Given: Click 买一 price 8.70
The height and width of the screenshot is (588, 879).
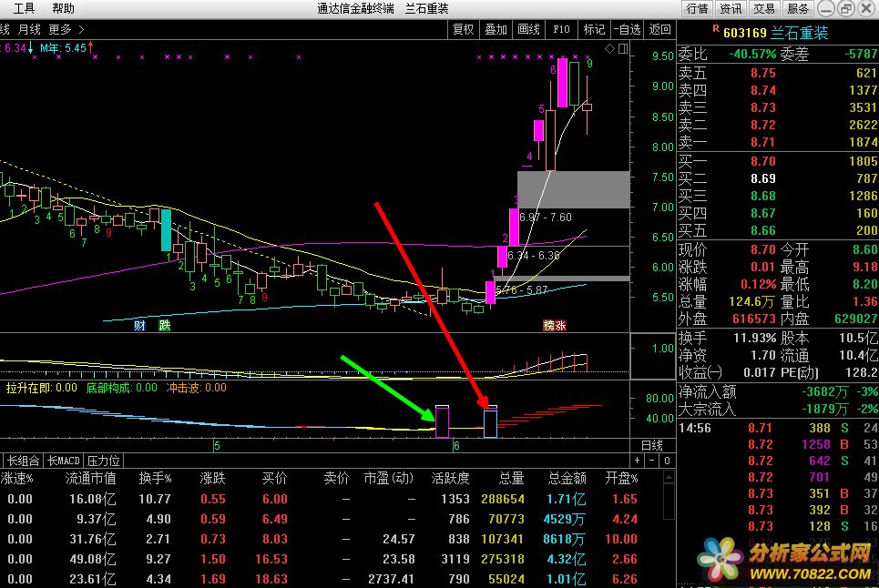Looking at the screenshot, I should click(x=763, y=161).
